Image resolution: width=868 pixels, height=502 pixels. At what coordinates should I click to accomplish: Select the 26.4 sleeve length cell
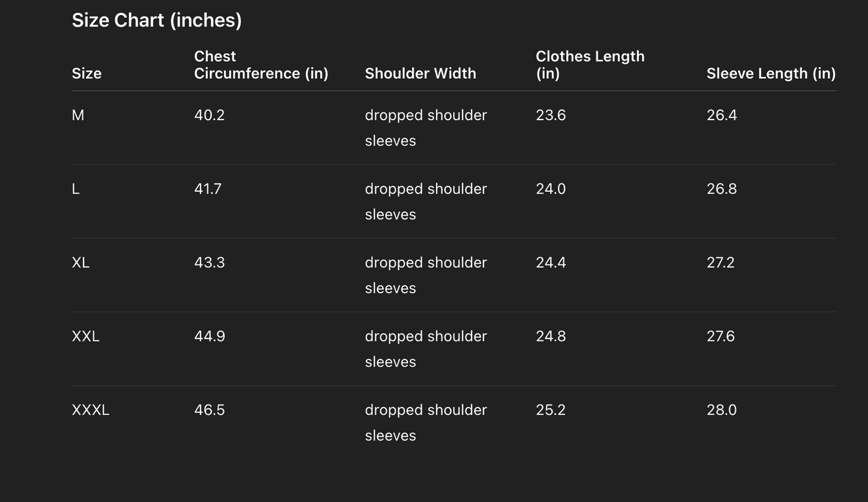point(721,115)
